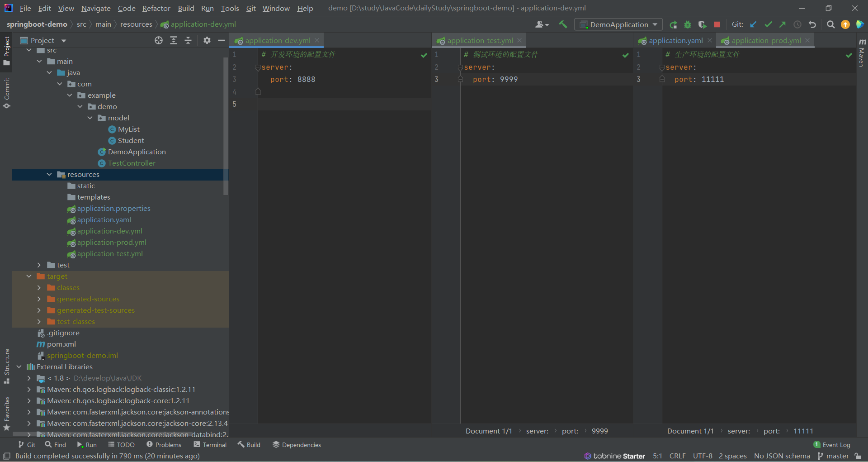The image size is (868, 462).
Task: Toggle tool window bars corner icon
Action: coord(7,456)
